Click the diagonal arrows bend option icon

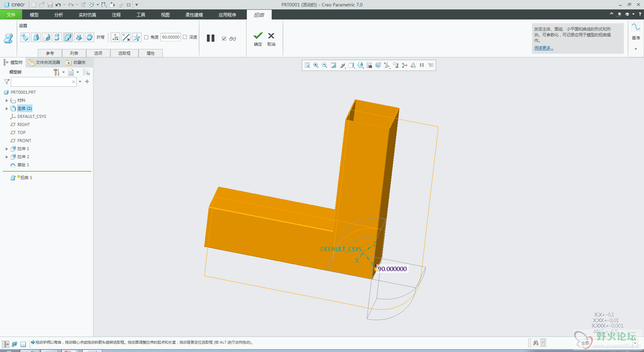(126, 37)
